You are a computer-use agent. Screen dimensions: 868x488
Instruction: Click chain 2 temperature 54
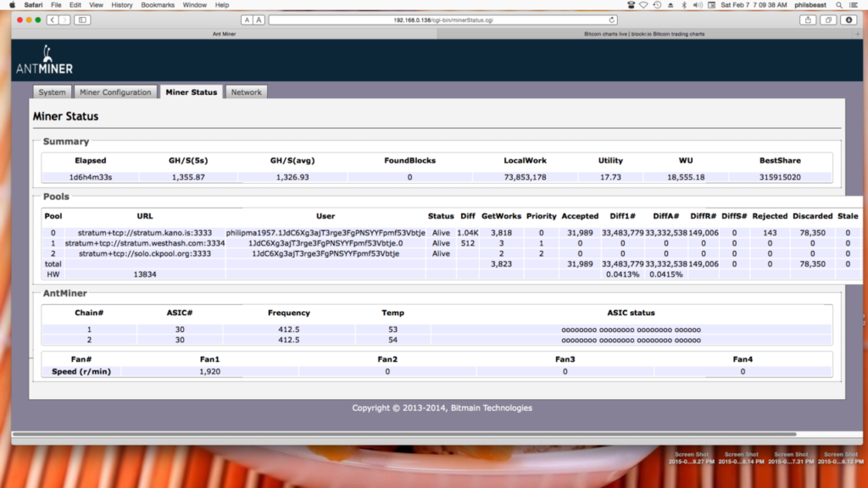coord(392,341)
